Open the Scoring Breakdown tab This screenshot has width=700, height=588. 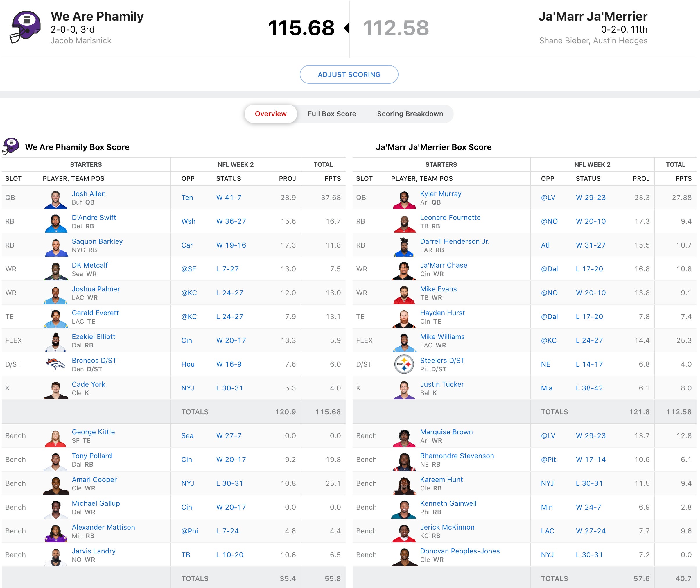(x=410, y=114)
